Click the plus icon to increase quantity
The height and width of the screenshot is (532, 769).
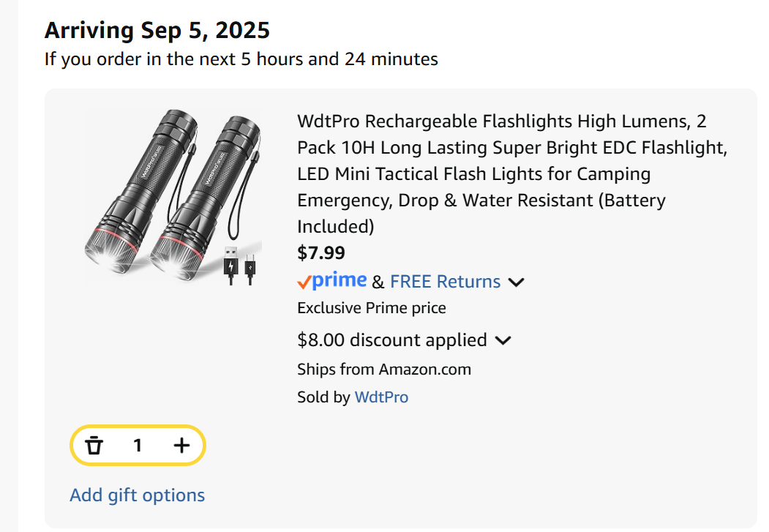(181, 445)
